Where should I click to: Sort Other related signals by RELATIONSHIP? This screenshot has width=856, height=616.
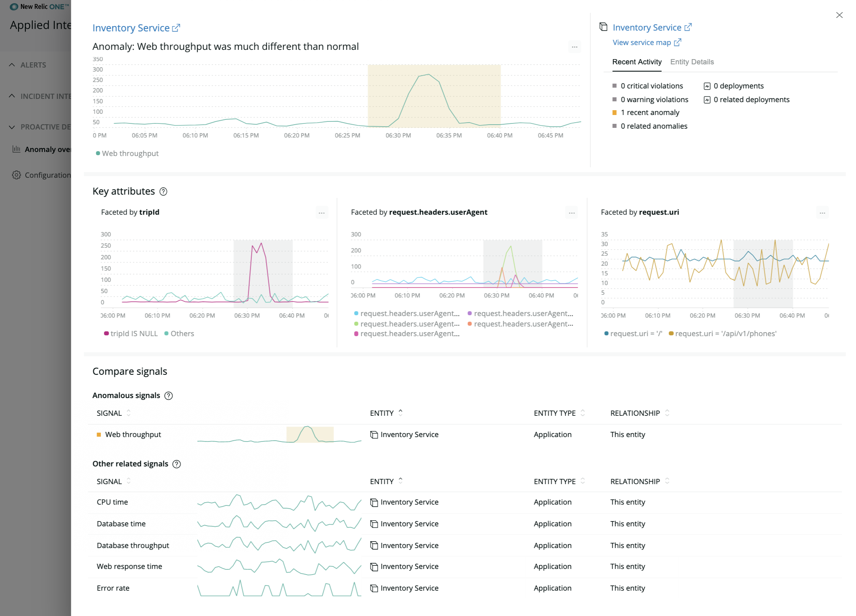pos(640,481)
